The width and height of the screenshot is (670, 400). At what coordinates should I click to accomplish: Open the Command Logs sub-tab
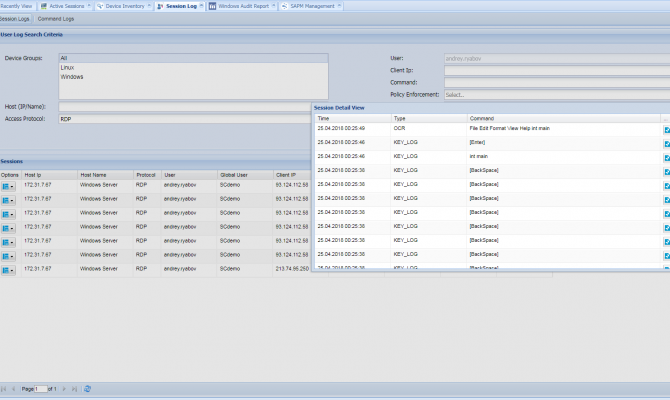pyautogui.click(x=56, y=19)
